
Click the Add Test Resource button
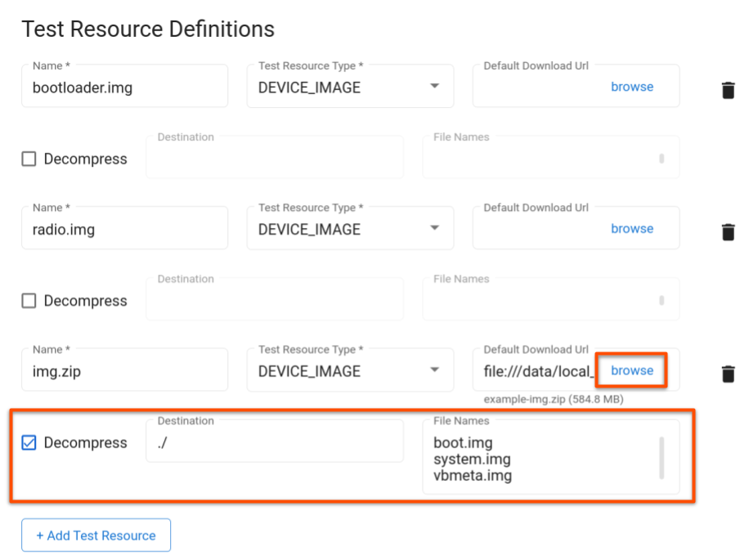tap(96, 535)
